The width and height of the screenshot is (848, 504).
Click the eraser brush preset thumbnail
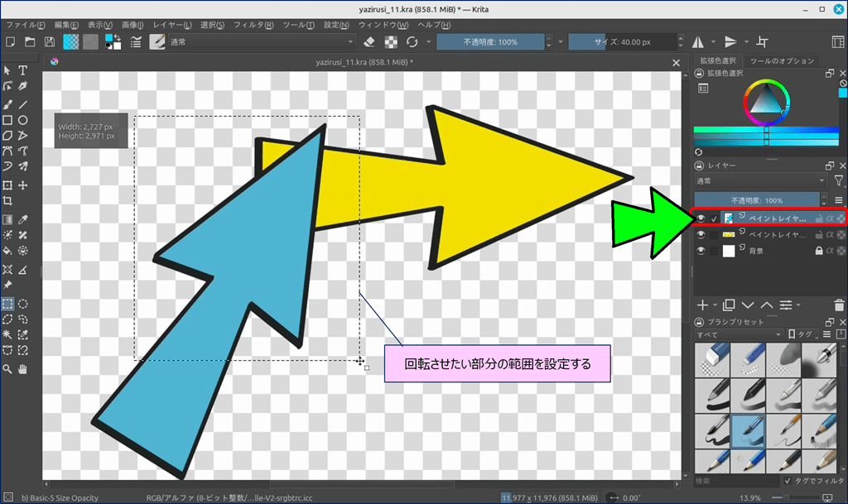pyautogui.click(x=711, y=359)
